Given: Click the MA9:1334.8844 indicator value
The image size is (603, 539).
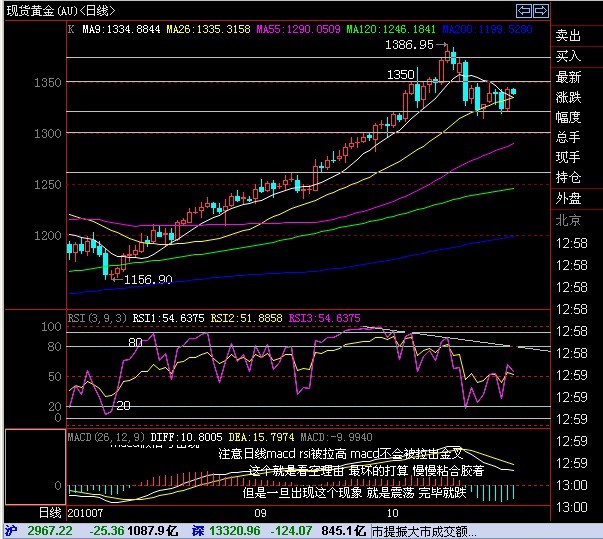Looking at the screenshot, I should pyautogui.click(x=121, y=29).
